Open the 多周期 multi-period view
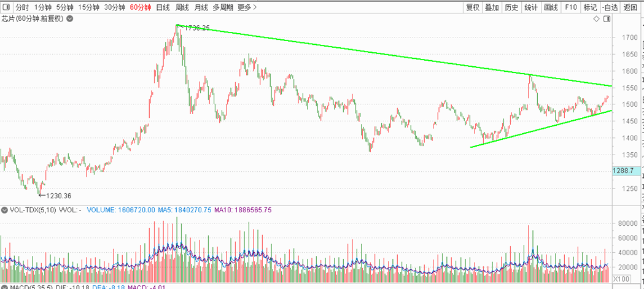644x289 pixels. pos(223,7)
